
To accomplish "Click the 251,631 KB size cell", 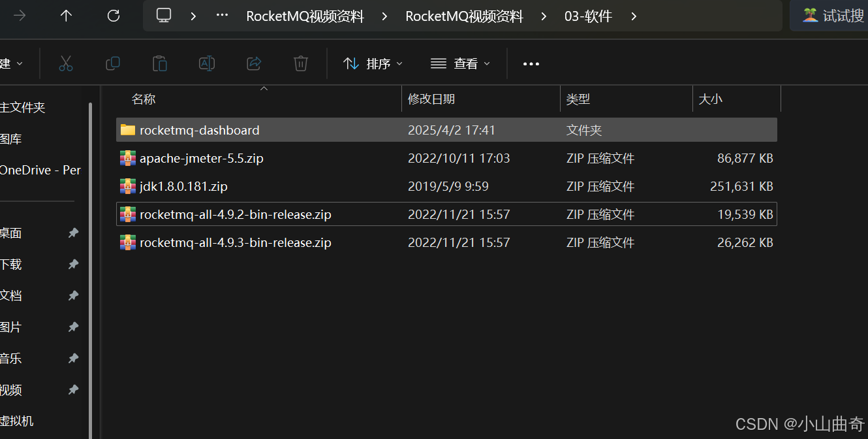I will [741, 186].
